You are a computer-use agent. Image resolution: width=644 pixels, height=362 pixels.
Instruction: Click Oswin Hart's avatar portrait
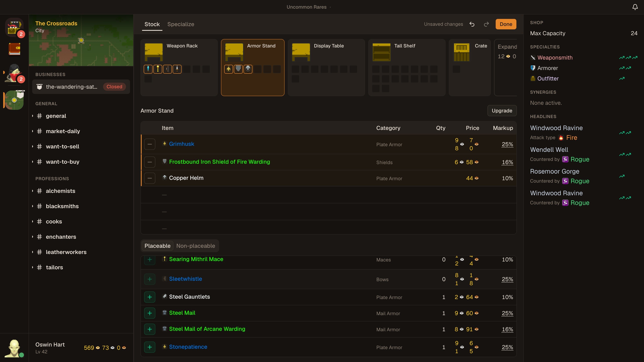14,348
